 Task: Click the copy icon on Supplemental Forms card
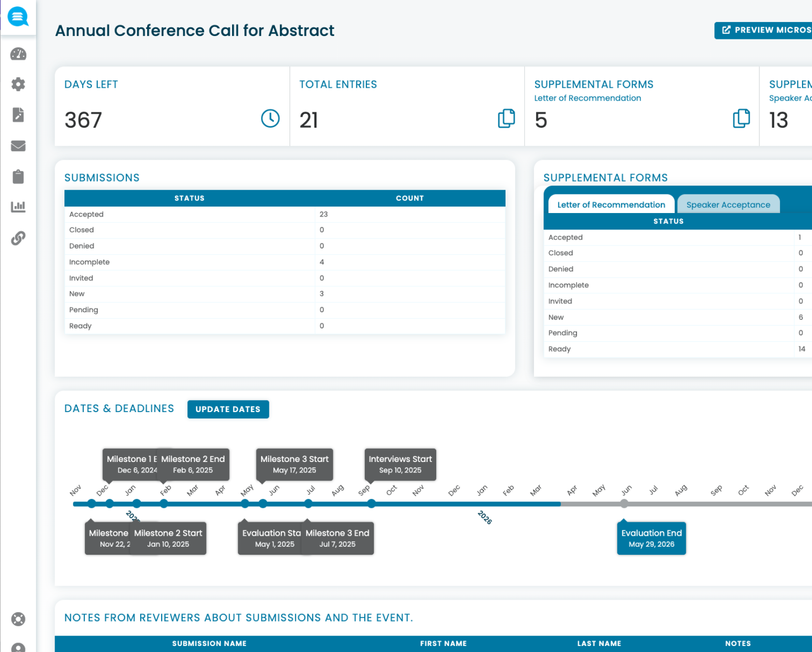point(742,119)
